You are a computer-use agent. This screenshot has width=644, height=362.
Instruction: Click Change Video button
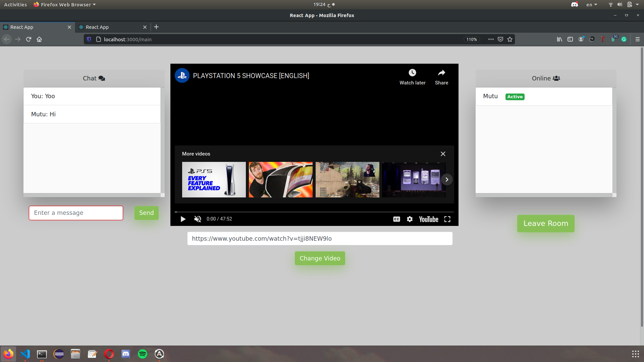(x=319, y=258)
